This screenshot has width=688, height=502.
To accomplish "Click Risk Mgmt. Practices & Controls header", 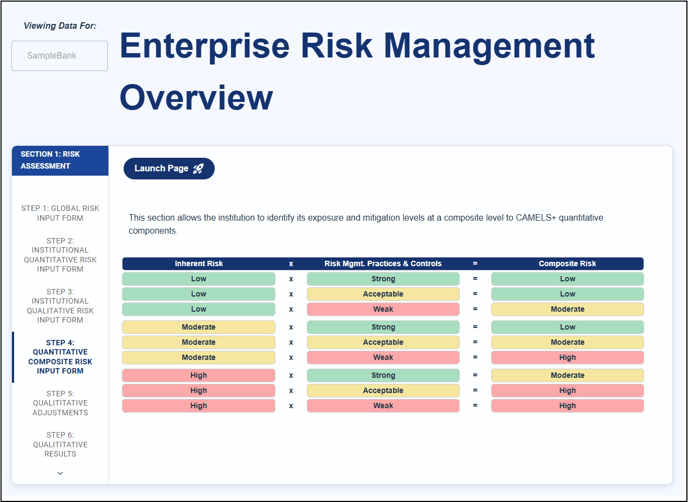I will (383, 264).
